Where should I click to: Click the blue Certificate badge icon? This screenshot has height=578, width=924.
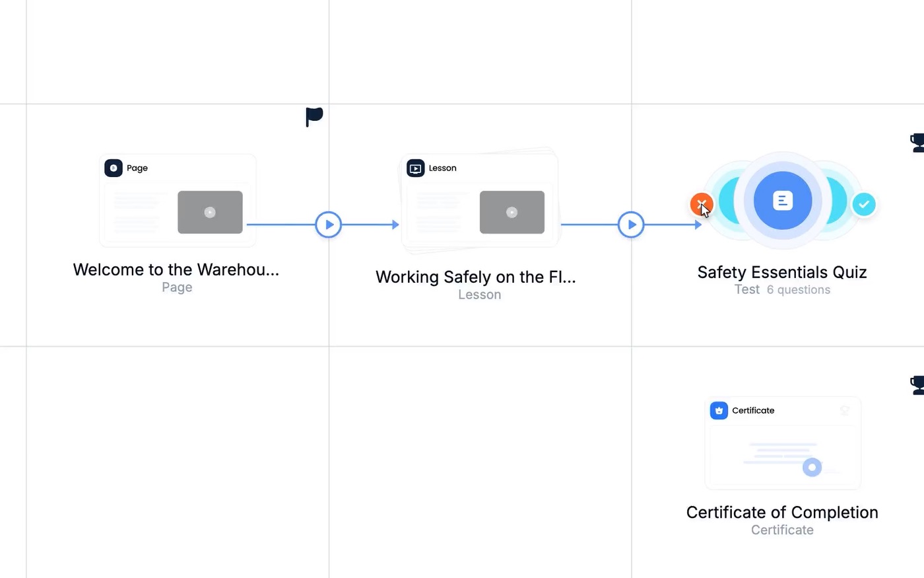tap(719, 410)
